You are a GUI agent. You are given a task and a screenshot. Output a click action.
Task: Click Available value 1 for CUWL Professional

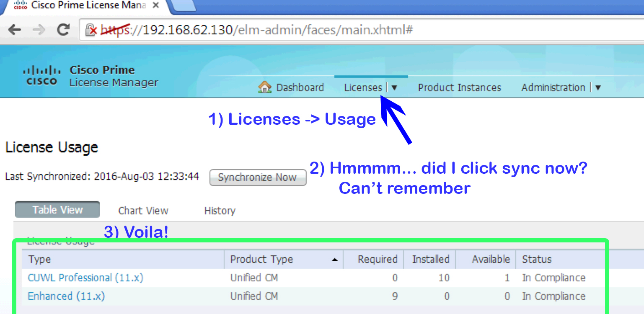[507, 278]
